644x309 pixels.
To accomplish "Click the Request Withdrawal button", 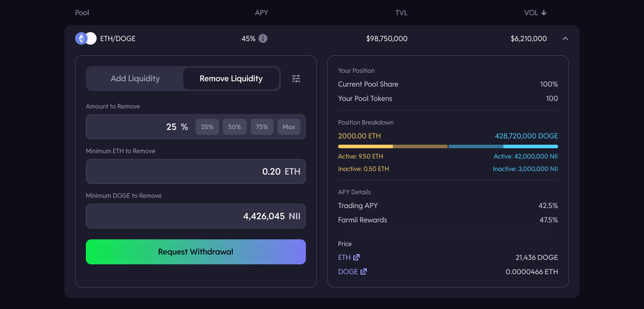I will [196, 252].
